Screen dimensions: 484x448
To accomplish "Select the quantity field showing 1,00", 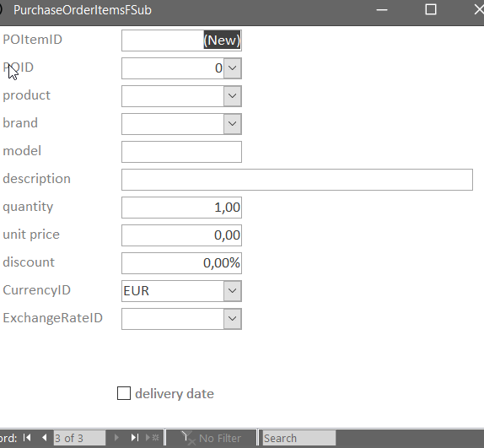I will click(x=181, y=208).
